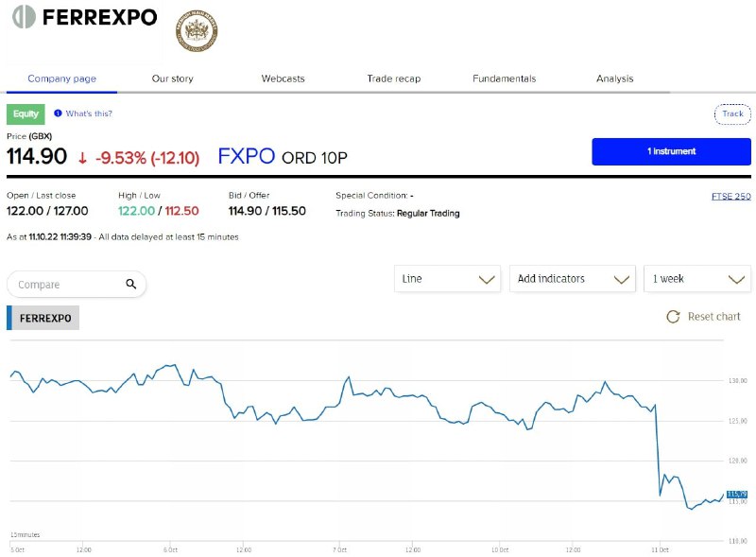Click the blue info icon beside What's this

pos(58,113)
